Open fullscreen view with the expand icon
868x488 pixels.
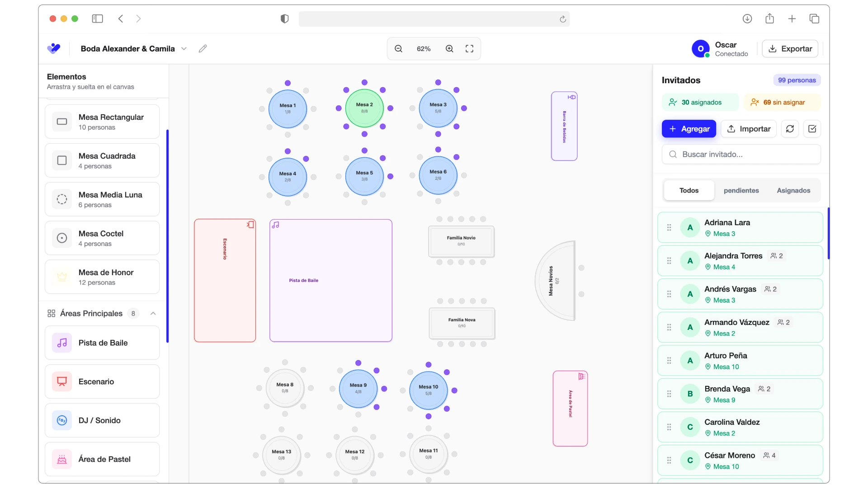[469, 48]
